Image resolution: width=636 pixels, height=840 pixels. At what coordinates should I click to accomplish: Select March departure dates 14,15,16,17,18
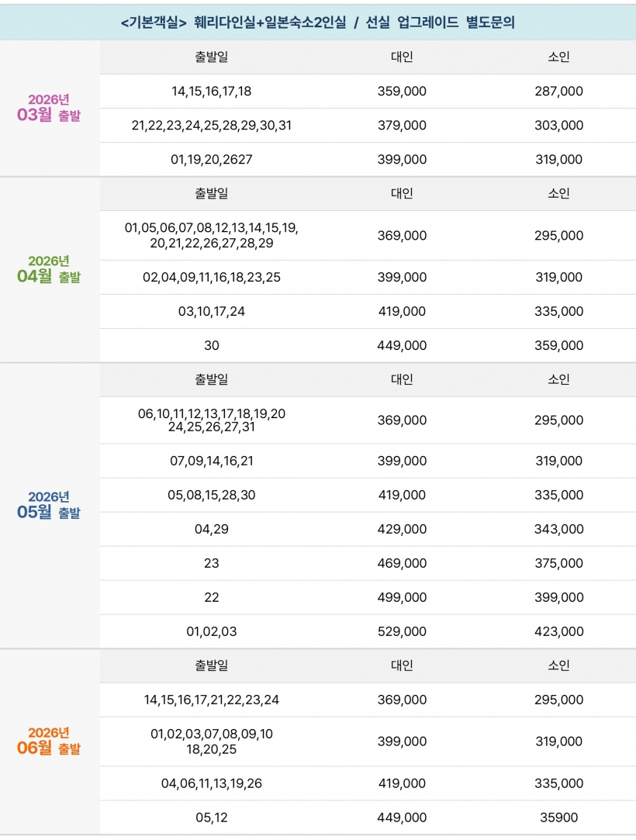[x=212, y=92]
